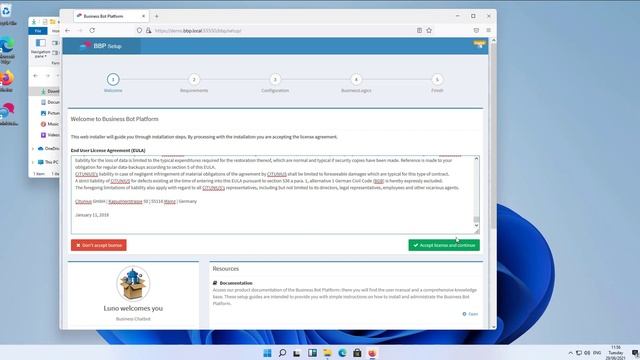The height and width of the screenshot is (360, 640).
Task: Open File Explorer from the taskbar
Action: coord(327,353)
